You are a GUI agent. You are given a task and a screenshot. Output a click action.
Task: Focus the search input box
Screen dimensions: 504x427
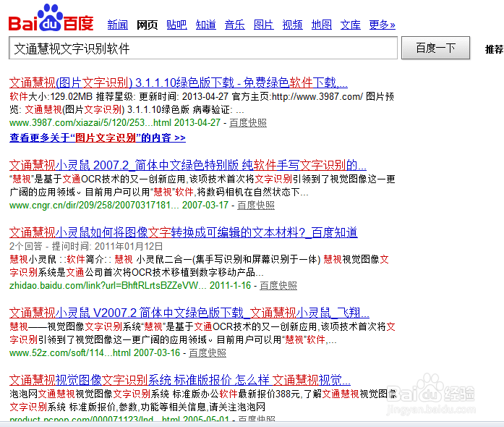[203, 48]
